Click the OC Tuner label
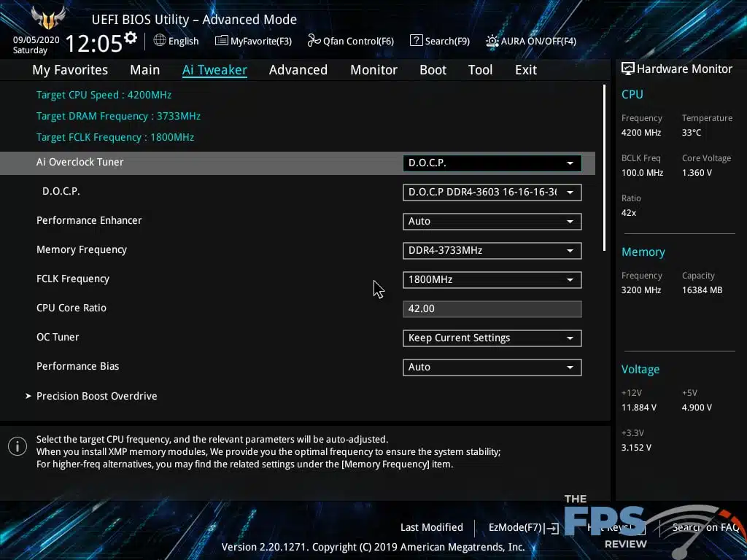Image resolution: width=747 pixels, height=560 pixels. (58, 337)
